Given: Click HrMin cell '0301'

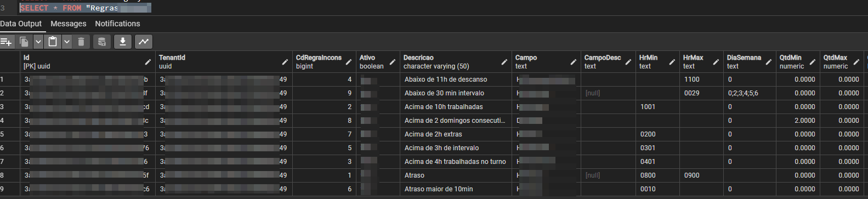Looking at the screenshot, I should [x=657, y=148].
